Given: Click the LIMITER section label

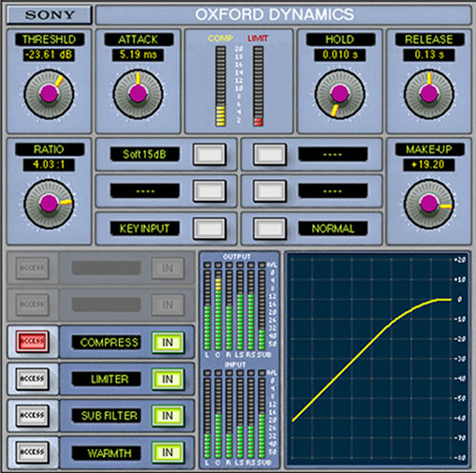Looking at the screenshot, I should 107,379.
